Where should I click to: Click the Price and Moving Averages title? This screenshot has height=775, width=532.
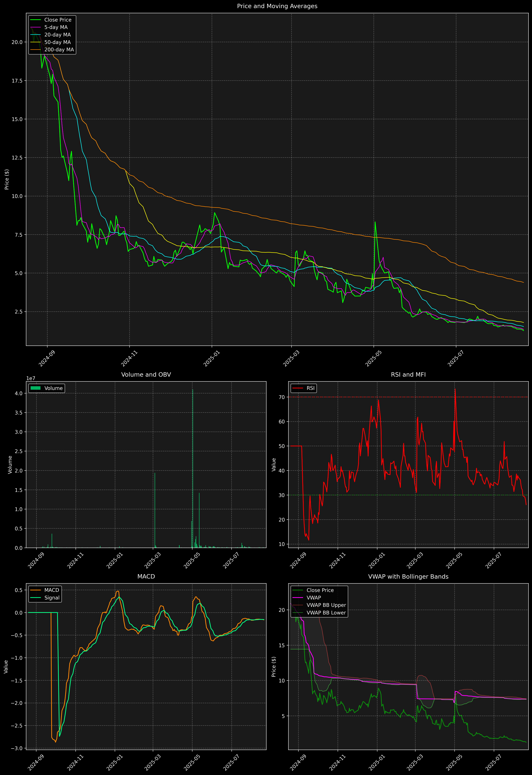[x=277, y=6]
